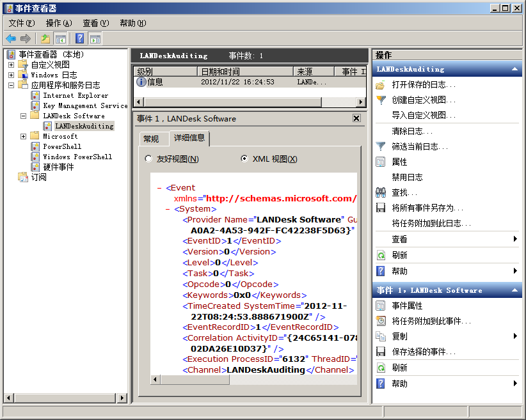The image size is (526, 420).
Task: Click the tree pane horizontal scrollbar thumb
Action: click(65, 398)
